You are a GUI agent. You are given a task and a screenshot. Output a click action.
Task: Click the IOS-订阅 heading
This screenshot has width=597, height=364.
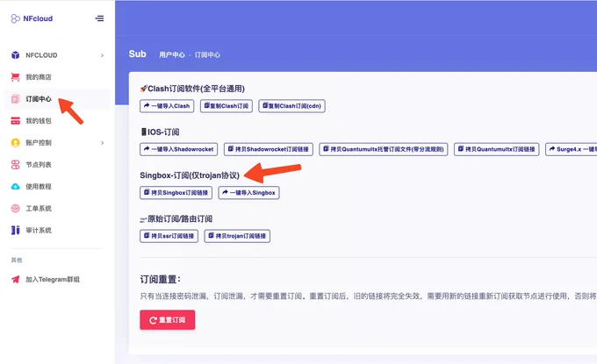click(x=160, y=132)
